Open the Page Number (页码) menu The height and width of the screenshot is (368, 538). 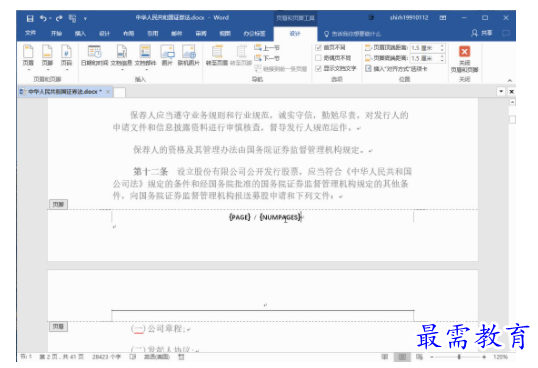pos(66,57)
